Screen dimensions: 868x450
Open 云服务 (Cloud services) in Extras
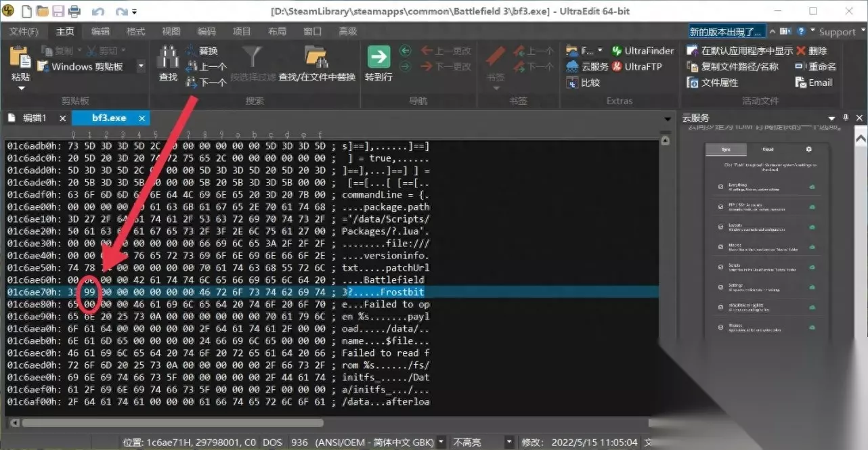pyautogui.click(x=586, y=66)
